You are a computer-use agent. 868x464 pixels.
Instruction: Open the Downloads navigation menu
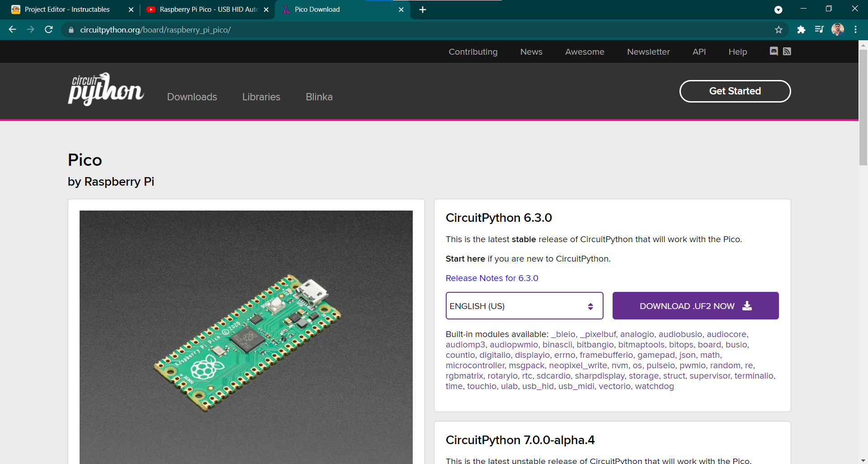[x=192, y=97]
